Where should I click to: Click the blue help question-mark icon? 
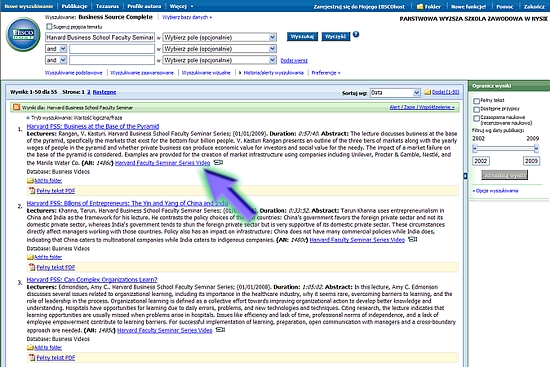point(356,34)
